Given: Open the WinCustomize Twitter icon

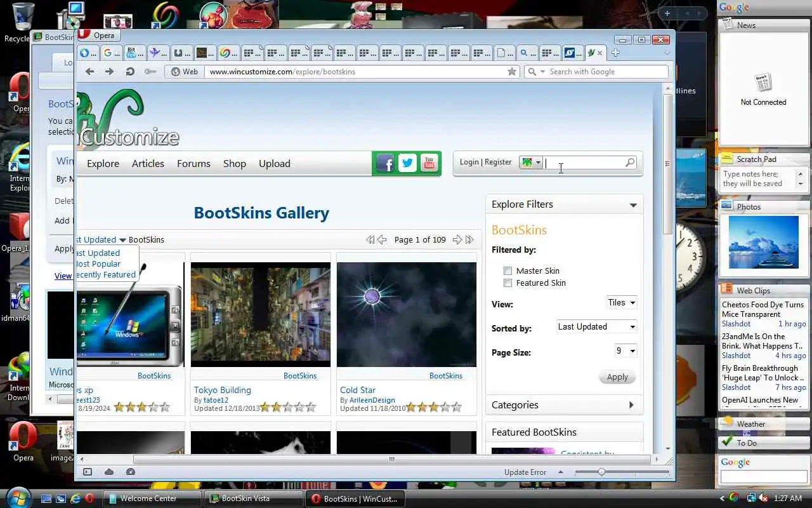Looking at the screenshot, I should pos(407,163).
